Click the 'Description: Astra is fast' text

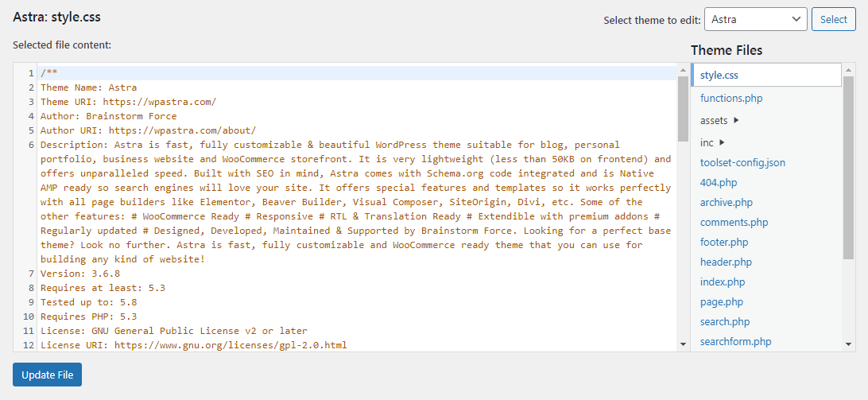coord(114,146)
